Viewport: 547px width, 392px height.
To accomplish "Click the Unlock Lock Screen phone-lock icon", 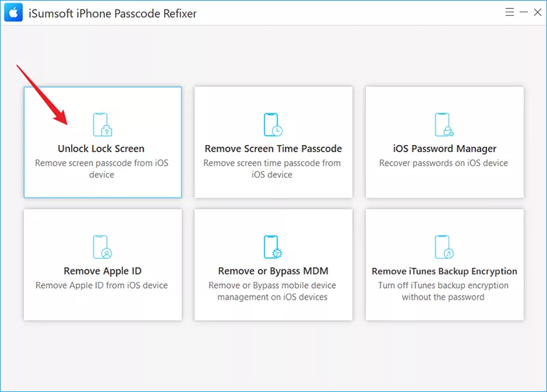I will pyautogui.click(x=103, y=125).
